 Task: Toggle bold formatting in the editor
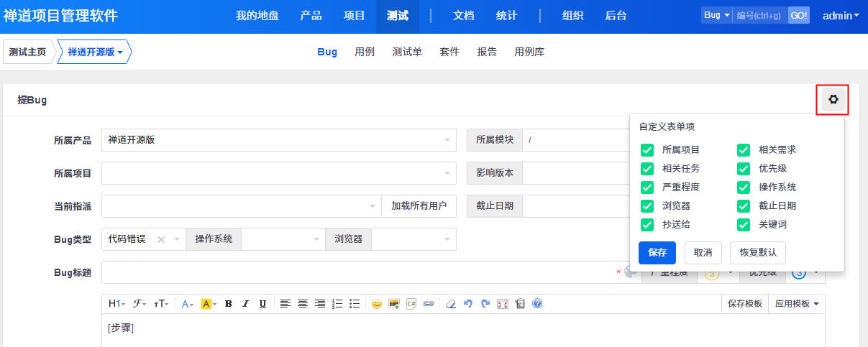228,304
